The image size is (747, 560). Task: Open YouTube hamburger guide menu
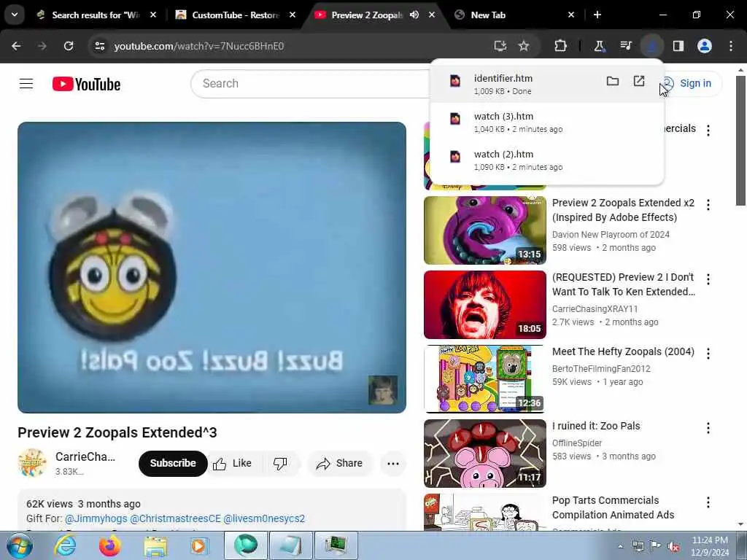click(26, 84)
